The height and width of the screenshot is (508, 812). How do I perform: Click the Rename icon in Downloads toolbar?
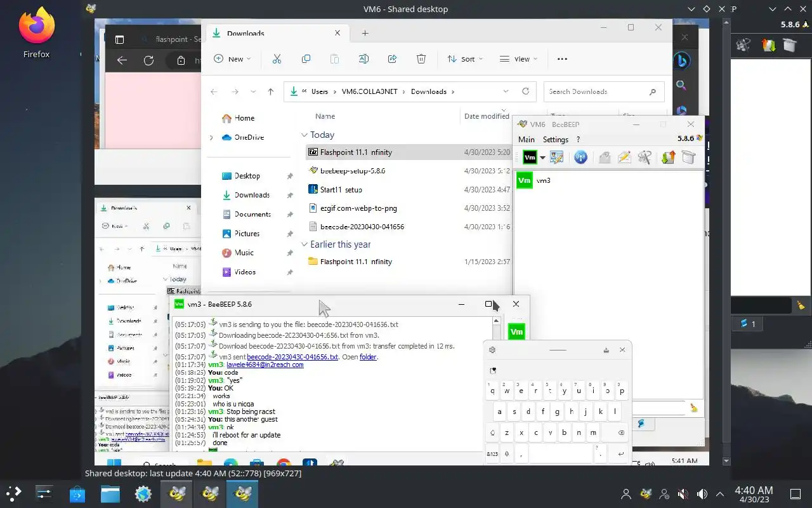pos(363,58)
